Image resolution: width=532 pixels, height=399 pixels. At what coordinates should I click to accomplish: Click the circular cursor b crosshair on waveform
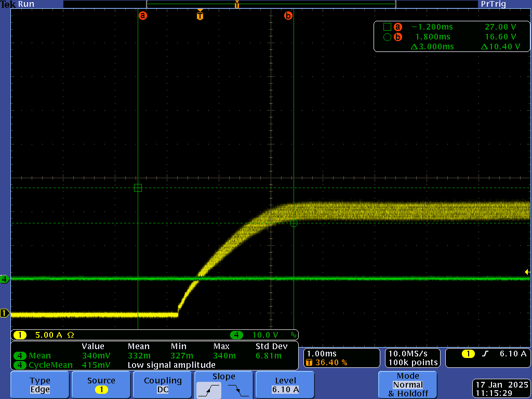point(294,223)
